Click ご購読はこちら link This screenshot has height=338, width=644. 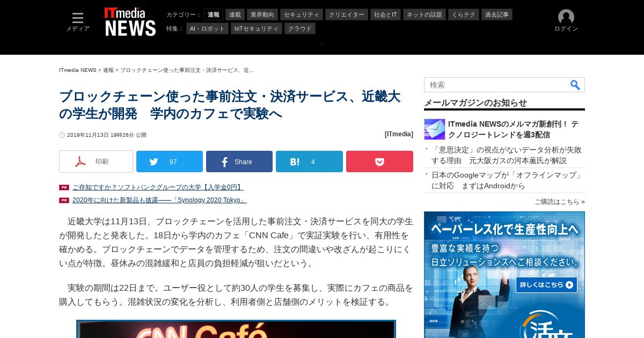click(x=560, y=202)
